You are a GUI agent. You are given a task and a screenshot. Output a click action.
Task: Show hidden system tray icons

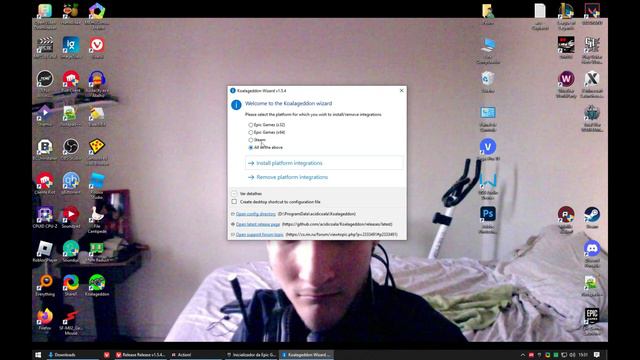pyautogui.click(x=523, y=355)
